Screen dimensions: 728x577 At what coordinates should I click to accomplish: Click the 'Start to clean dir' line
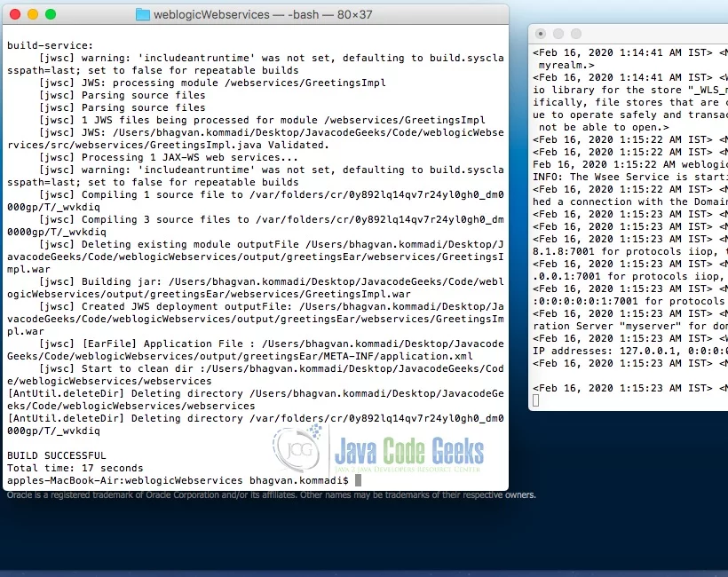[271, 368]
